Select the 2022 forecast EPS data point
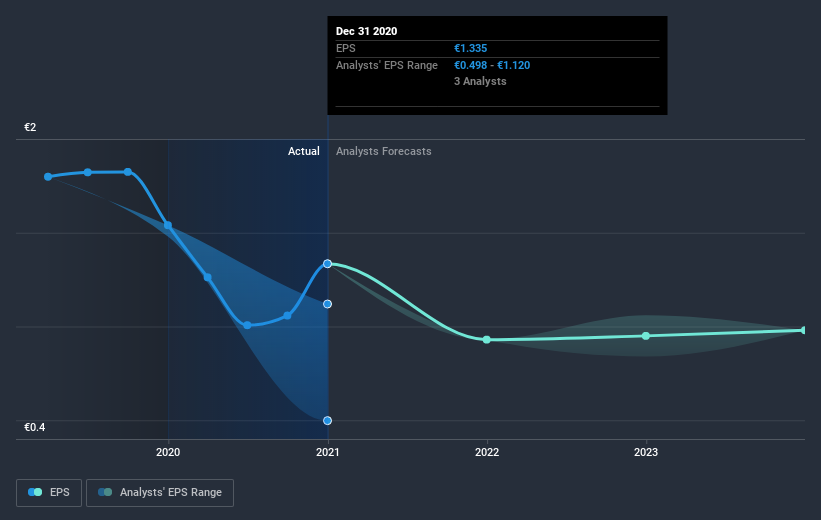The height and width of the screenshot is (520, 821). pyautogui.click(x=486, y=340)
